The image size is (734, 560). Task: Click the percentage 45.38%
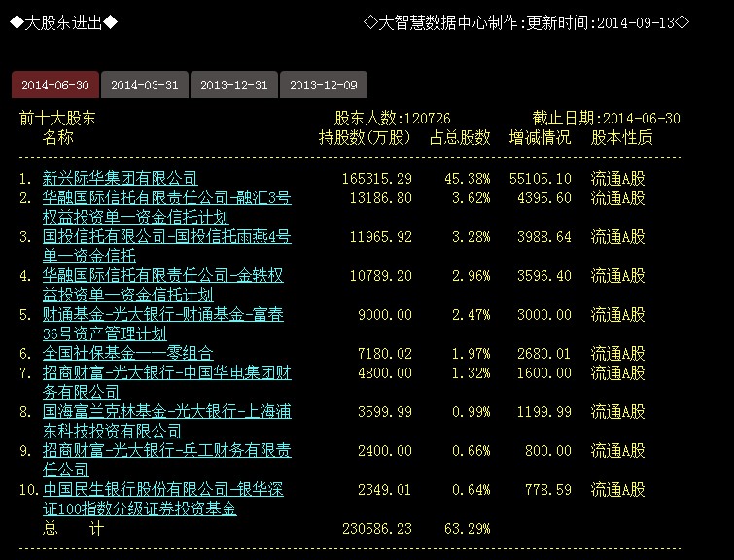(x=468, y=178)
